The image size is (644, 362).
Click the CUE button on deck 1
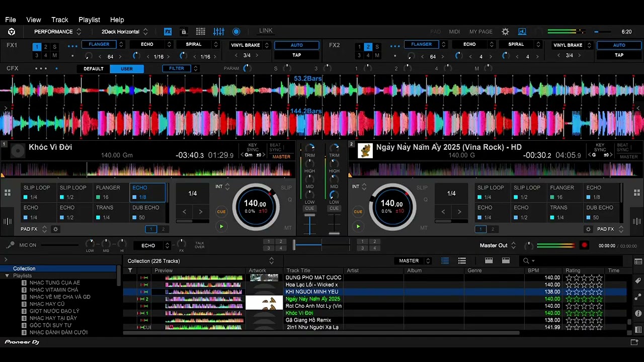[221, 212]
